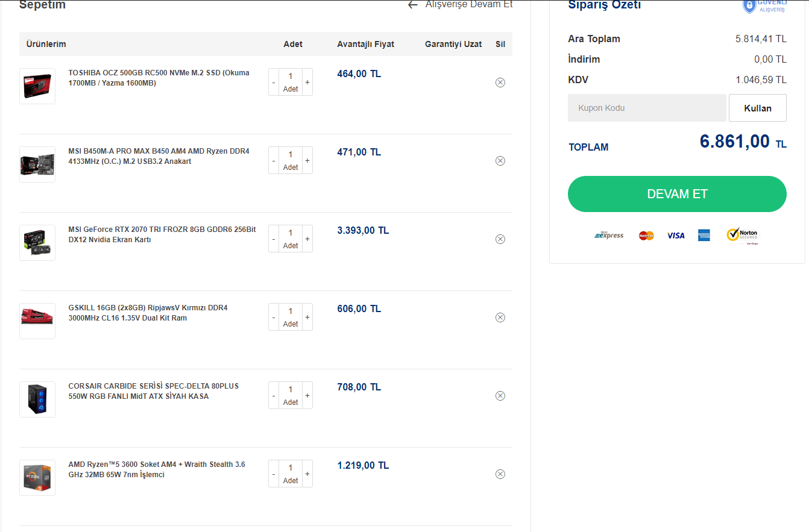Focus the Kupon Kodu input field
Screen dimensions: 809x532
pyautogui.click(x=646, y=108)
